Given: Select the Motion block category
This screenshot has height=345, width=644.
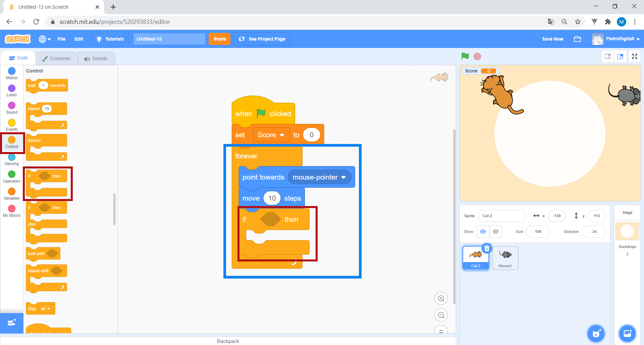Looking at the screenshot, I should (x=12, y=73).
